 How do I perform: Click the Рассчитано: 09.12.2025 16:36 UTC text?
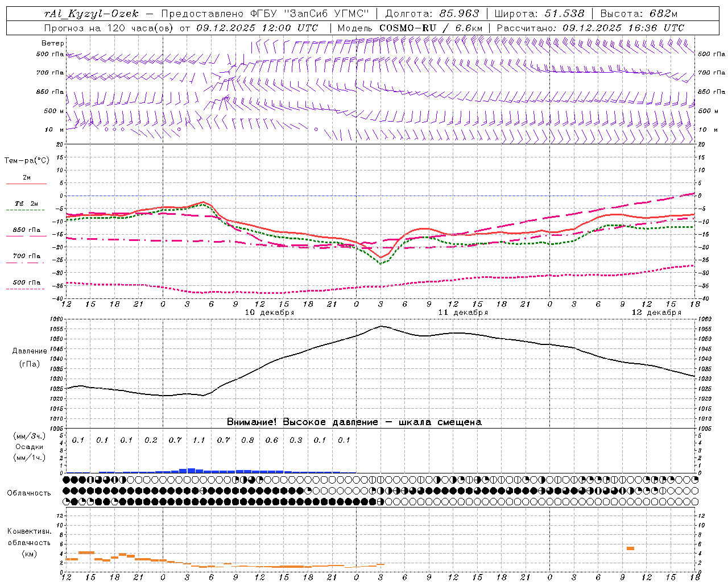(590, 28)
